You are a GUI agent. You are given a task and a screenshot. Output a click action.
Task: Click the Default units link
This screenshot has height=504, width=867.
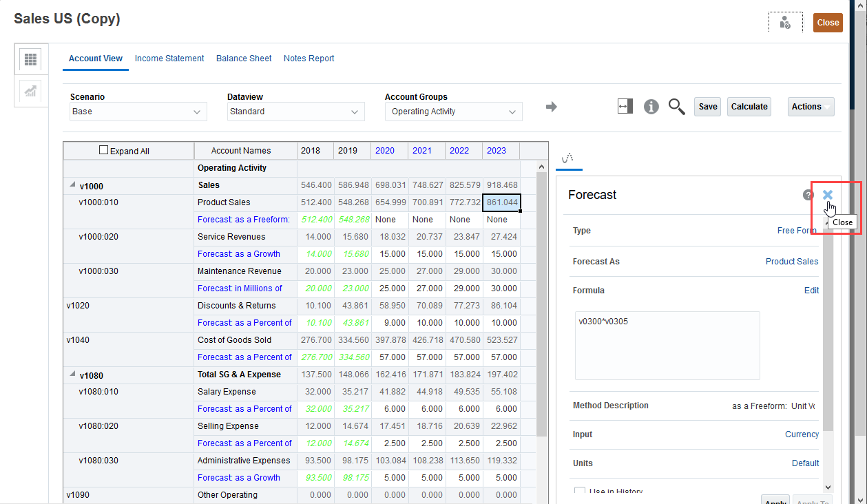pos(805,463)
